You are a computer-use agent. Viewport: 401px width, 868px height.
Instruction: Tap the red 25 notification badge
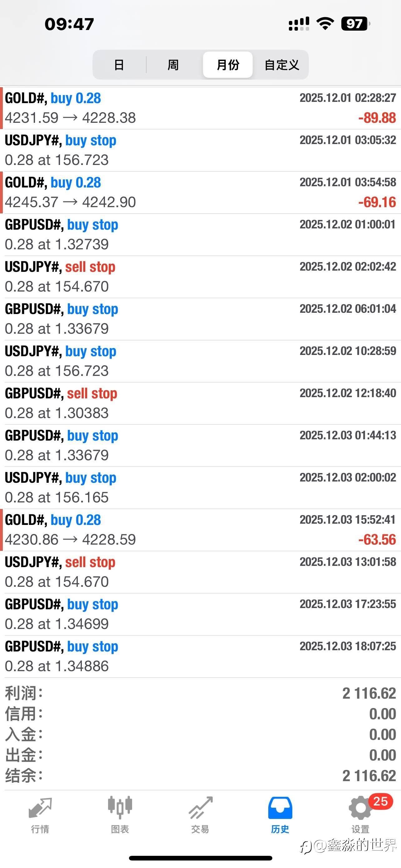tap(380, 801)
